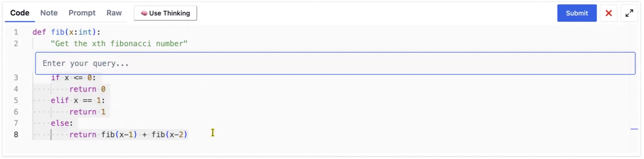Click line number 5 in the gutter
Screen dimensions: 644x159
(x=16, y=100)
